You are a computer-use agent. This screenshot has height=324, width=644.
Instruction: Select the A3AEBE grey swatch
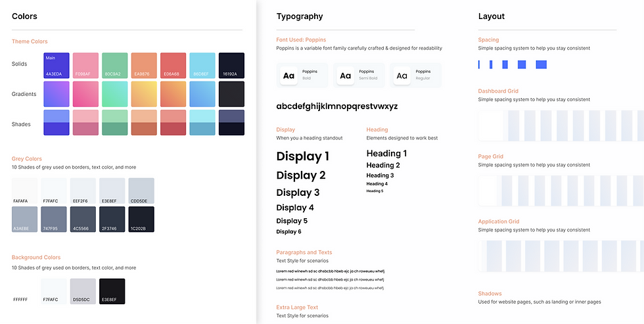coord(25,220)
